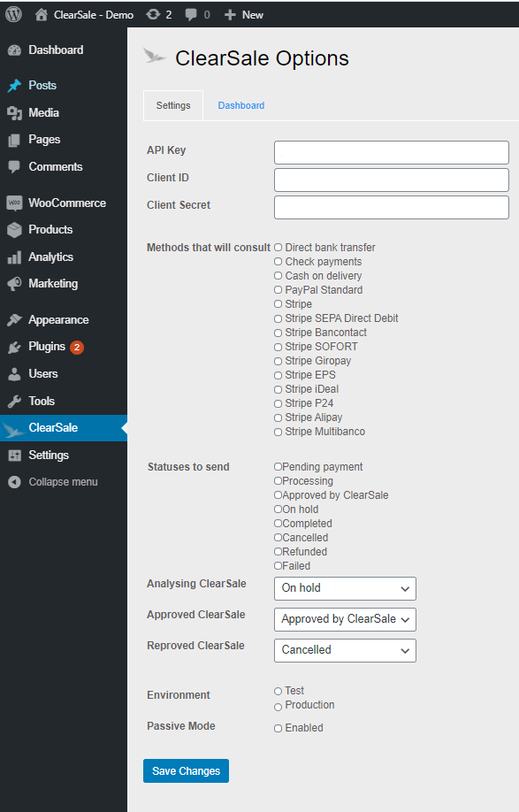
Task: Open the Tools menu link
Action: click(x=42, y=402)
